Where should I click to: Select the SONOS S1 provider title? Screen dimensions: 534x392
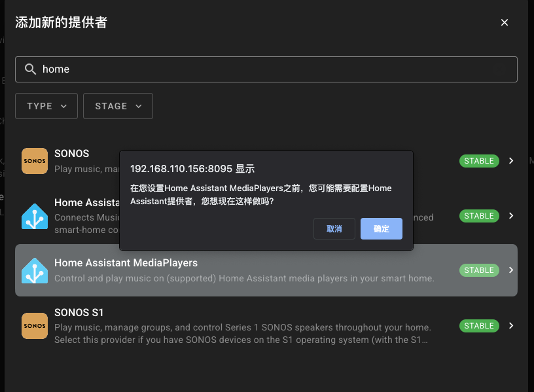point(79,313)
